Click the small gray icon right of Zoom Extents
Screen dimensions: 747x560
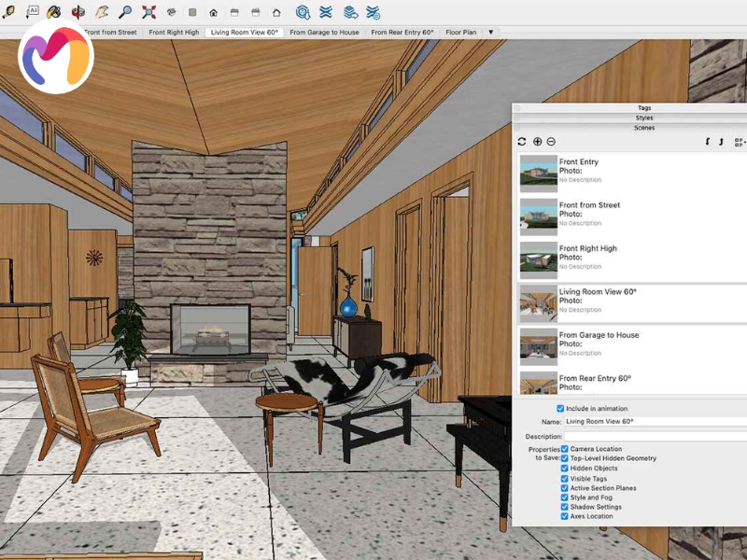click(172, 12)
